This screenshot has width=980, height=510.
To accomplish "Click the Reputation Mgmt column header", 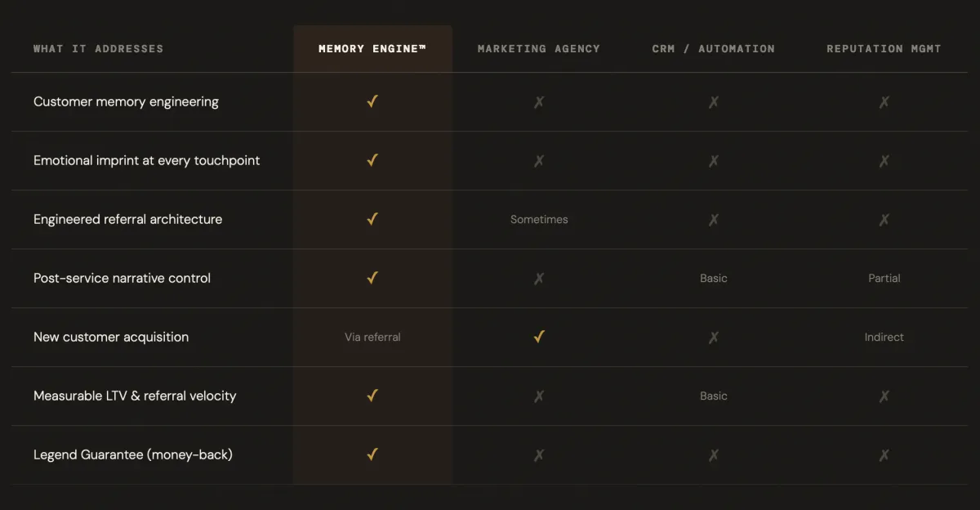I will click(884, 49).
